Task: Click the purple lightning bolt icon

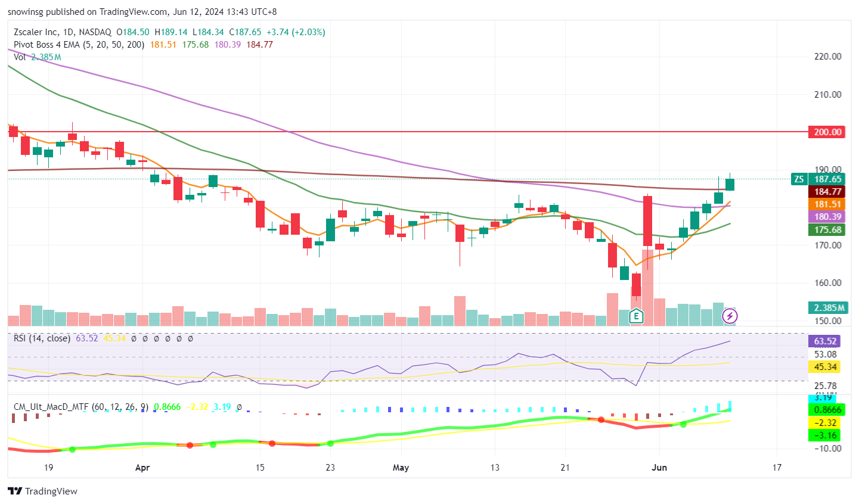Action: tap(730, 316)
